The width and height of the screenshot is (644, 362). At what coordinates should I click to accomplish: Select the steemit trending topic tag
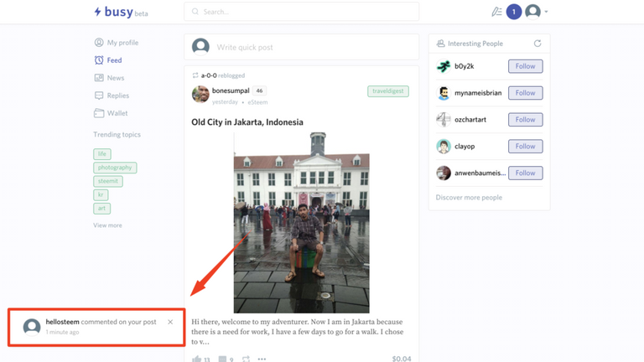coord(108,181)
